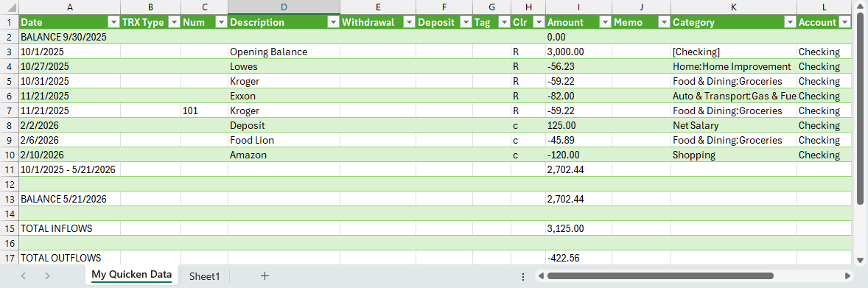Click the 10/1/2025 - 5/21/2026 cell
Viewport: 868px width, 288px height.
pyautogui.click(x=69, y=169)
